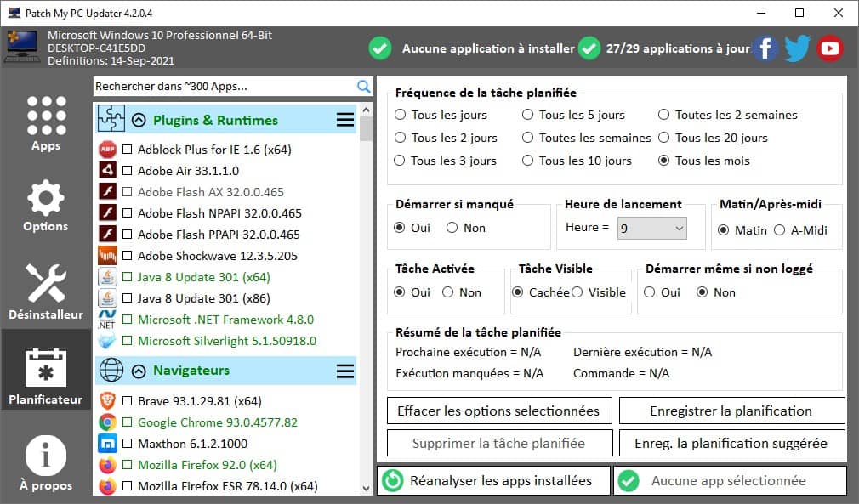859x504 pixels.
Task: Collapse the Navigateurs section
Action: pos(139,371)
